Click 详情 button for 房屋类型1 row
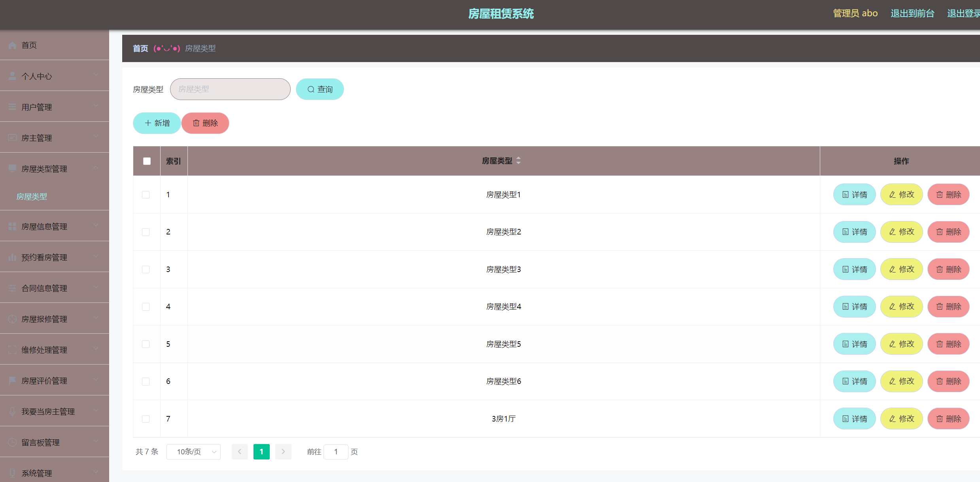The height and width of the screenshot is (482, 980). (854, 195)
